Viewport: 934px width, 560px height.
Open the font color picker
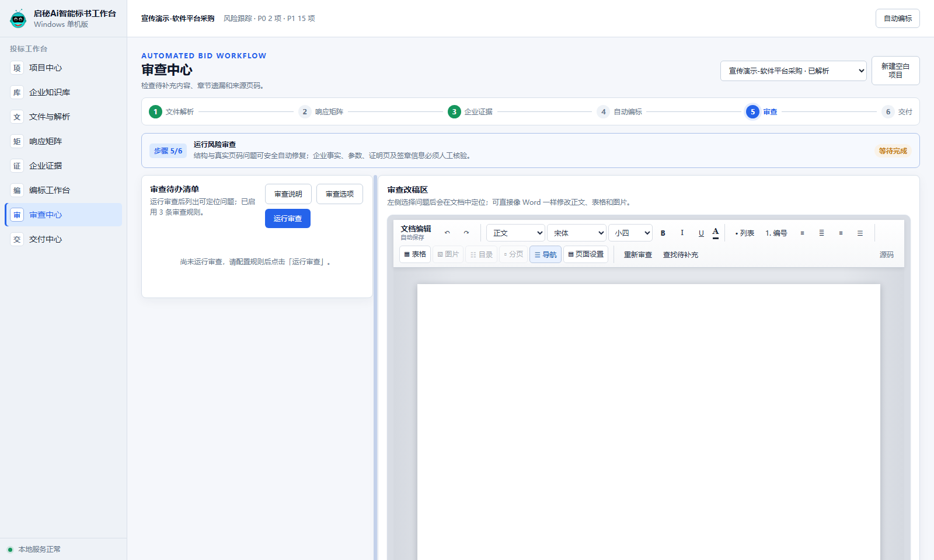click(x=716, y=233)
